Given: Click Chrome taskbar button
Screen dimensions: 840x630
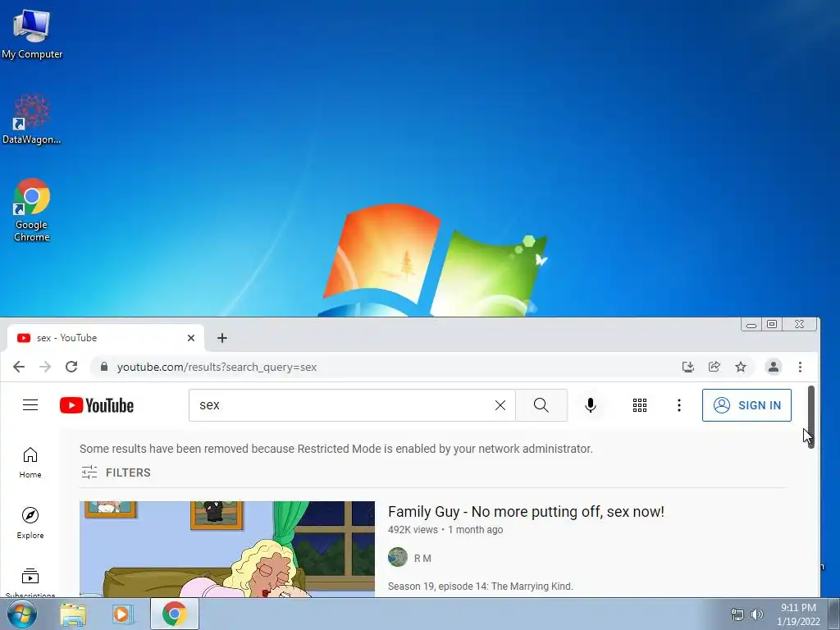Looking at the screenshot, I should point(175,614).
